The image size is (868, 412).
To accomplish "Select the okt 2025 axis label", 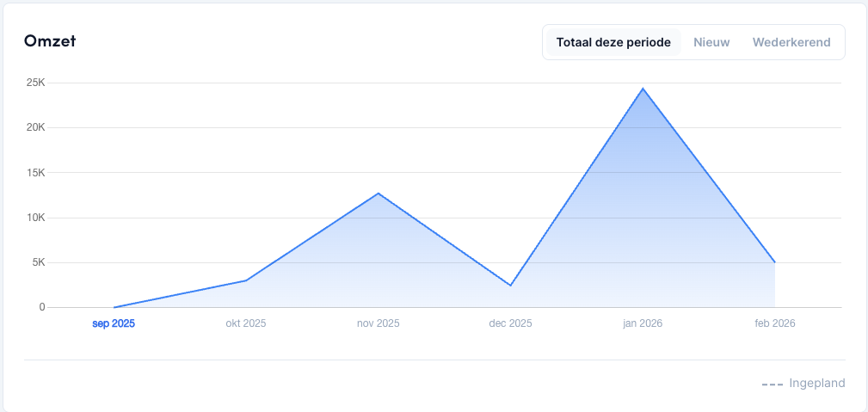I will pos(246,324).
